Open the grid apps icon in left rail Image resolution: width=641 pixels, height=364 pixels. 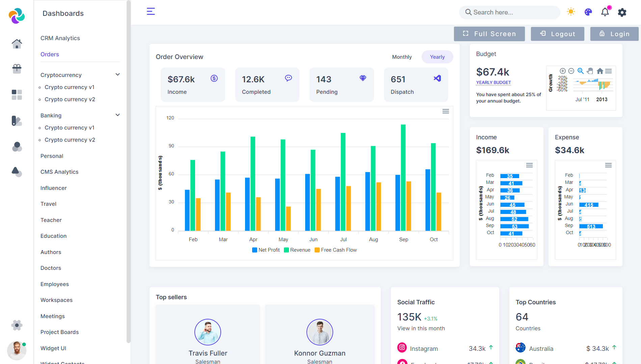tap(17, 95)
